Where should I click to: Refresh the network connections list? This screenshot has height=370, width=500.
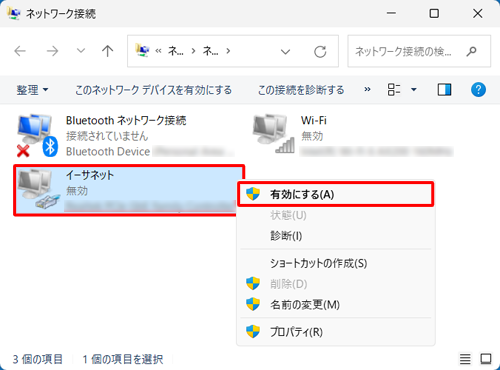click(x=320, y=52)
